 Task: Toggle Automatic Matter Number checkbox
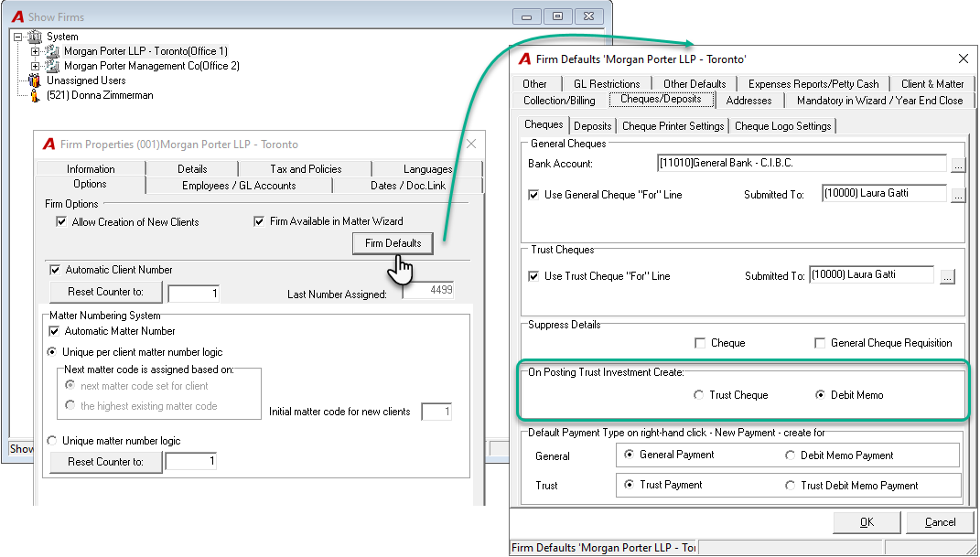point(54,331)
